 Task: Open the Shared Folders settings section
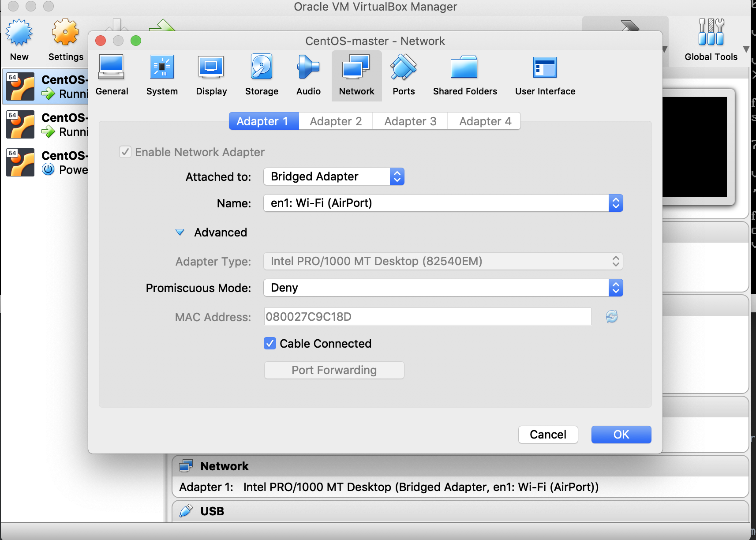465,75
